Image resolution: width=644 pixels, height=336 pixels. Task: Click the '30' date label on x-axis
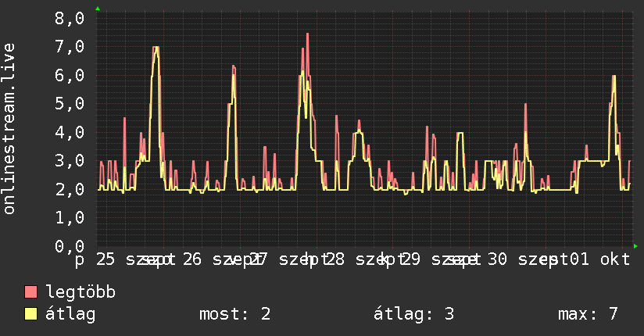pos(497,259)
